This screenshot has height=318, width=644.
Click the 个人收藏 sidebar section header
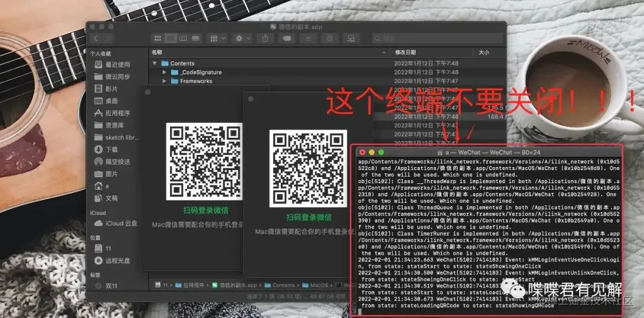pos(101,54)
